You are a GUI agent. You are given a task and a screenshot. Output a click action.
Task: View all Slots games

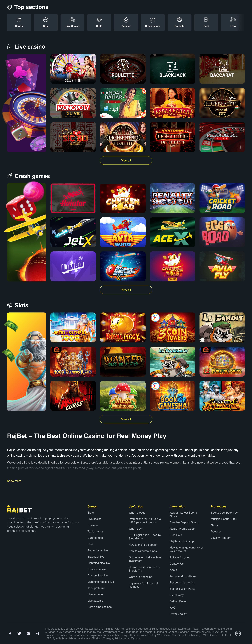pyautogui.click(x=126, y=419)
